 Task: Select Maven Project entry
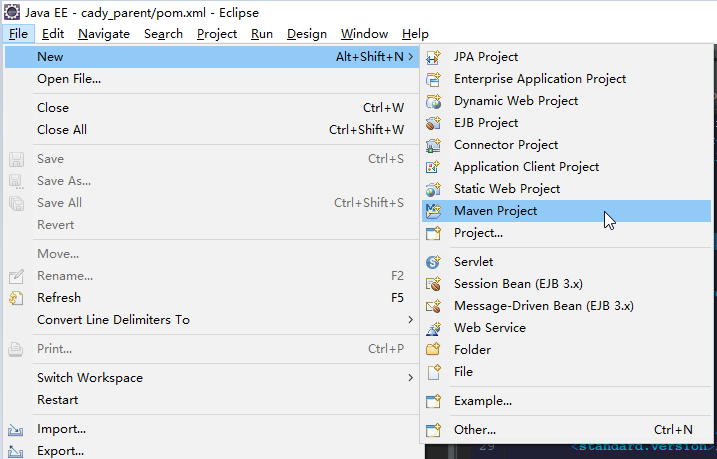coord(567,211)
